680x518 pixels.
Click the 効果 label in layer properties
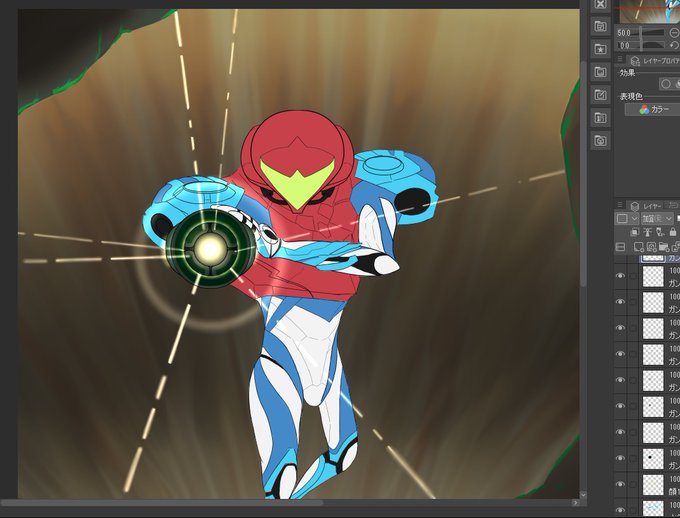[x=627, y=72]
